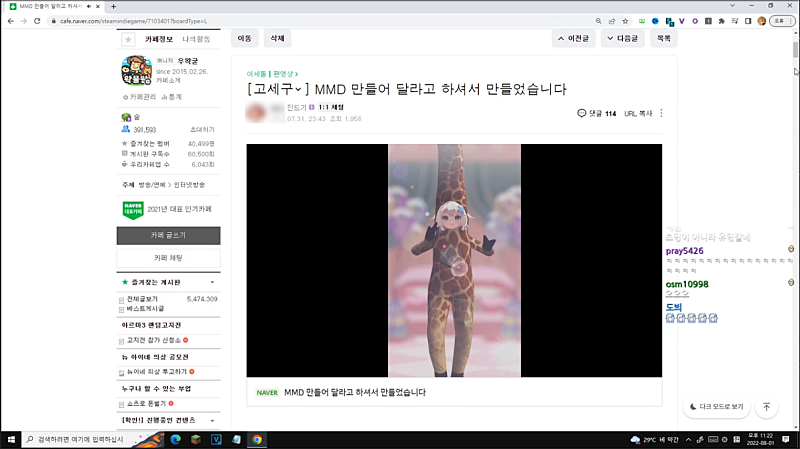Open a new browser tab
The width and height of the screenshot is (800, 449).
113,6
